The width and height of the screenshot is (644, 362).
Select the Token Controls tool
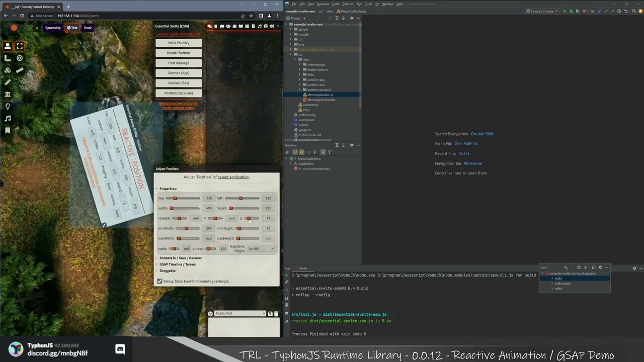pos(7,46)
